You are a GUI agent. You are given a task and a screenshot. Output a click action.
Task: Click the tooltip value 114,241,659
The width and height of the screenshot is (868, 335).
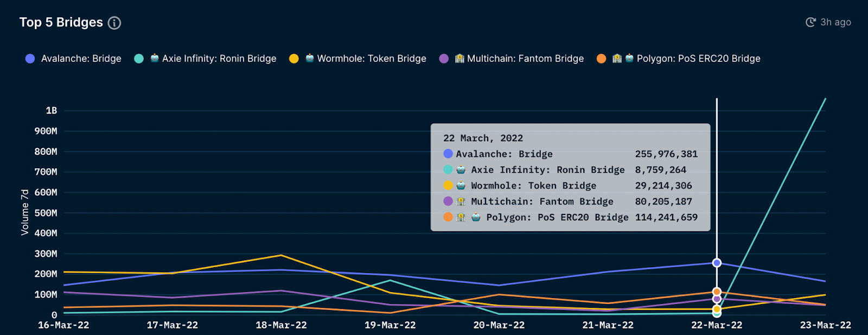click(666, 217)
